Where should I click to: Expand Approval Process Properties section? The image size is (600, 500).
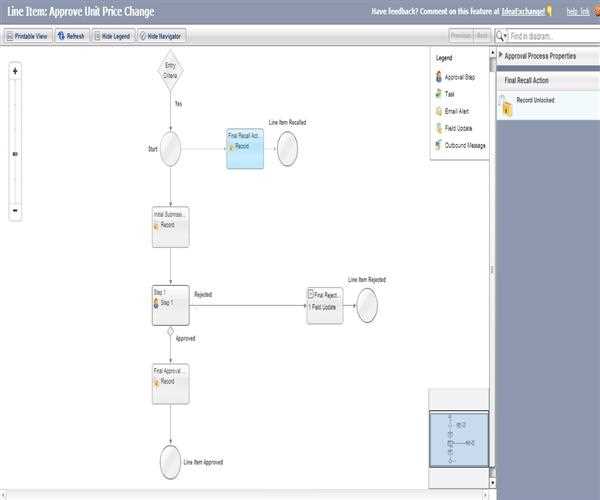click(x=501, y=56)
